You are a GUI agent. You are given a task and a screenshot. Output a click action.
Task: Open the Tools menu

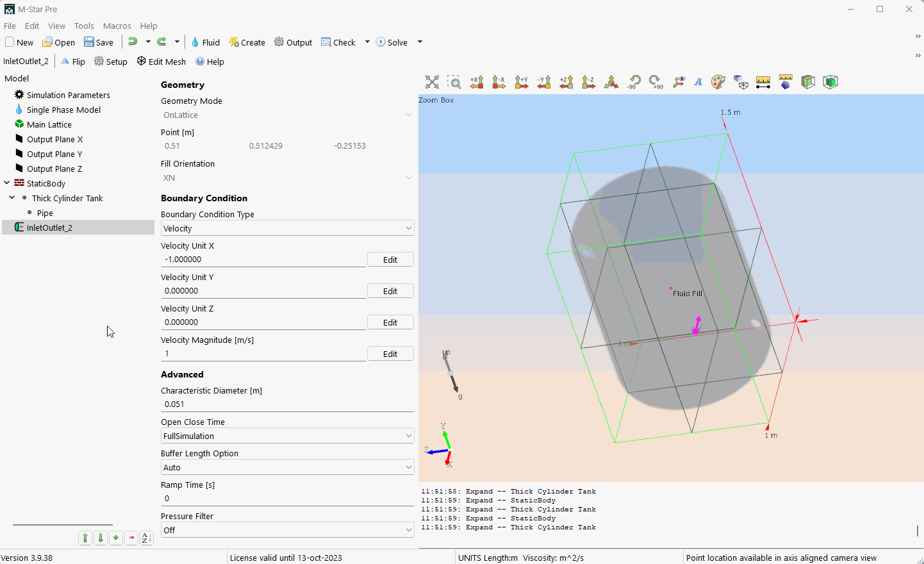84,26
